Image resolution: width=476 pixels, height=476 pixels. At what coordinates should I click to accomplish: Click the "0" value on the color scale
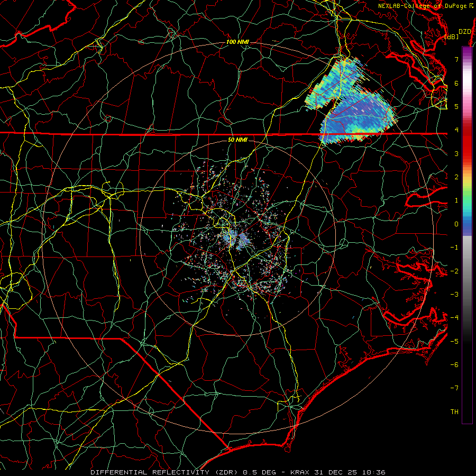point(456,224)
